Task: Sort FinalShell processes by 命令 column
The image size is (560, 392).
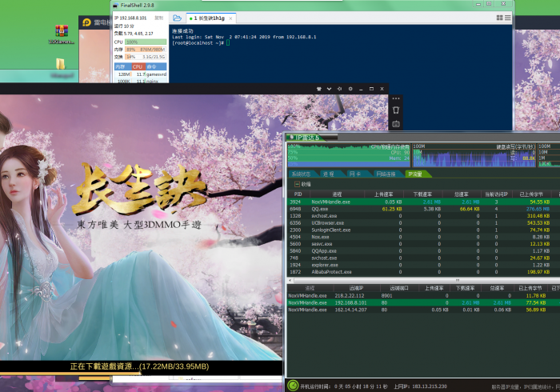Action: click(x=155, y=66)
